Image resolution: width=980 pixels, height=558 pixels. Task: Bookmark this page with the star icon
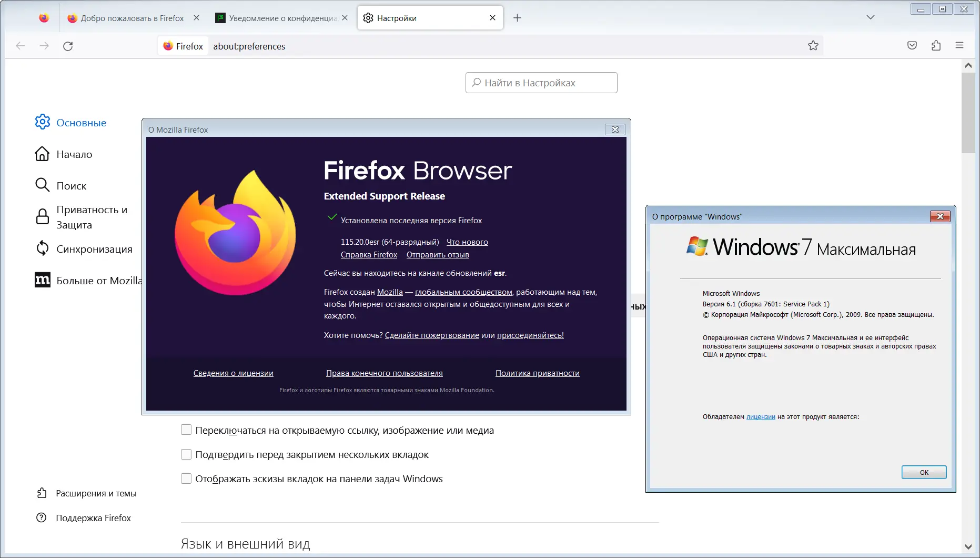pos(813,46)
